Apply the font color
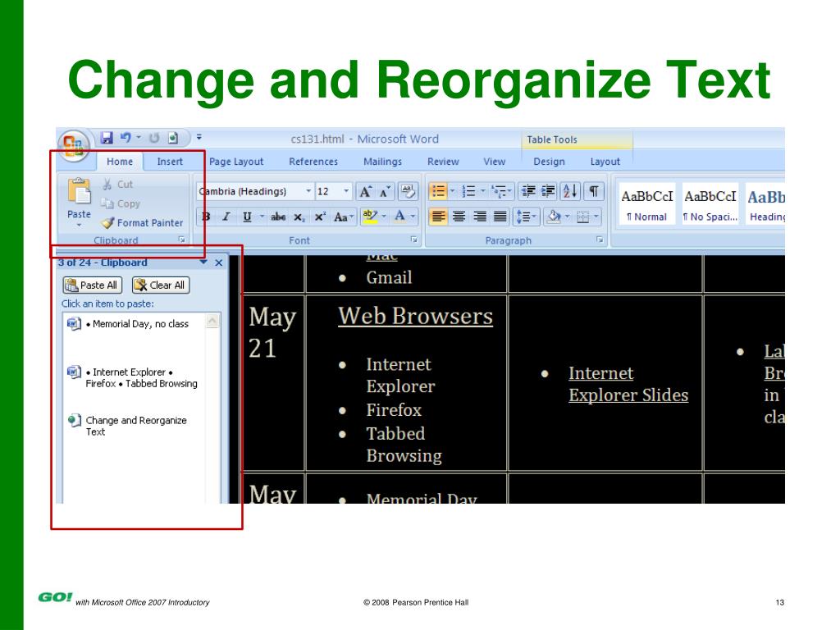This screenshot has width=840, height=630. pos(399,217)
